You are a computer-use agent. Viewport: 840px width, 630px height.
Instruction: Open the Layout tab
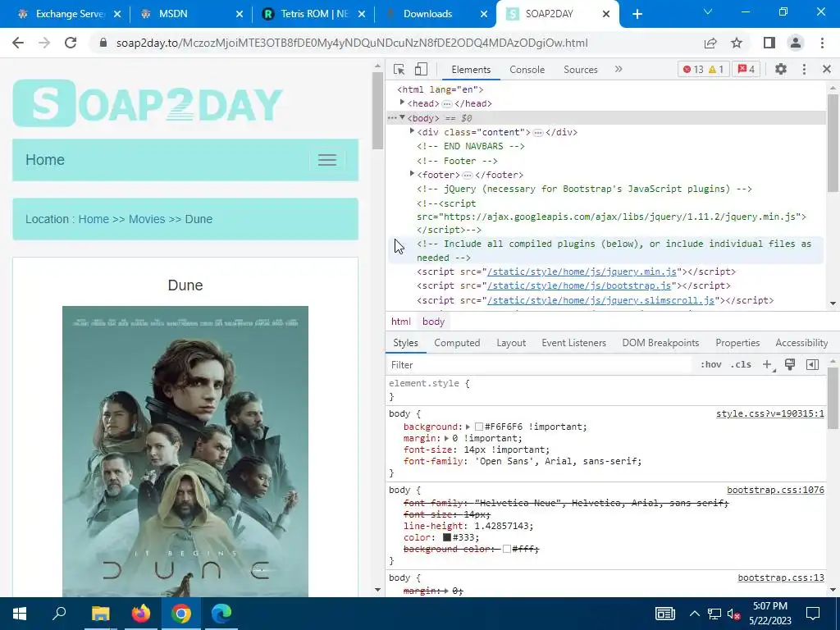pyautogui.click(x=510, y=343)
